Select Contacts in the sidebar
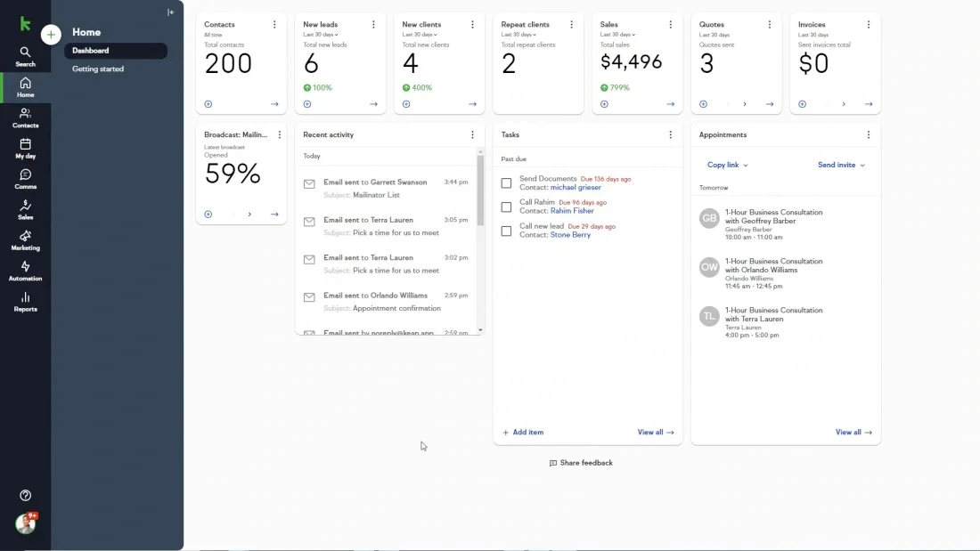980x551 pixels. (25, 116)
